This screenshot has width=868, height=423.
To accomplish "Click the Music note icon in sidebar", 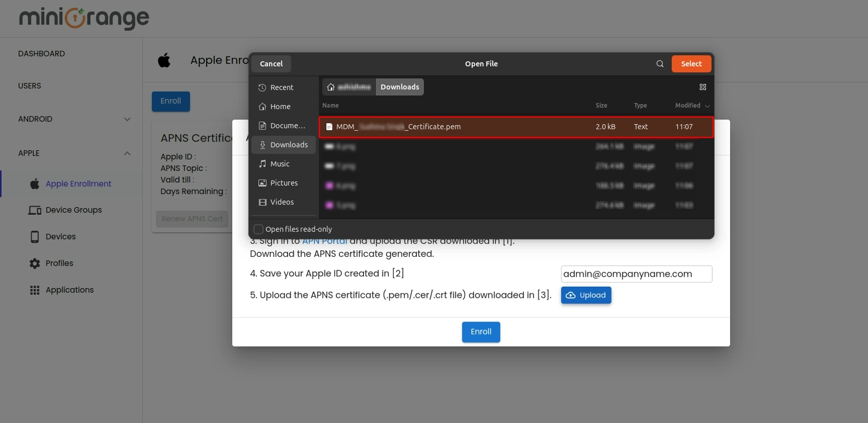I will tap(263, 164).
